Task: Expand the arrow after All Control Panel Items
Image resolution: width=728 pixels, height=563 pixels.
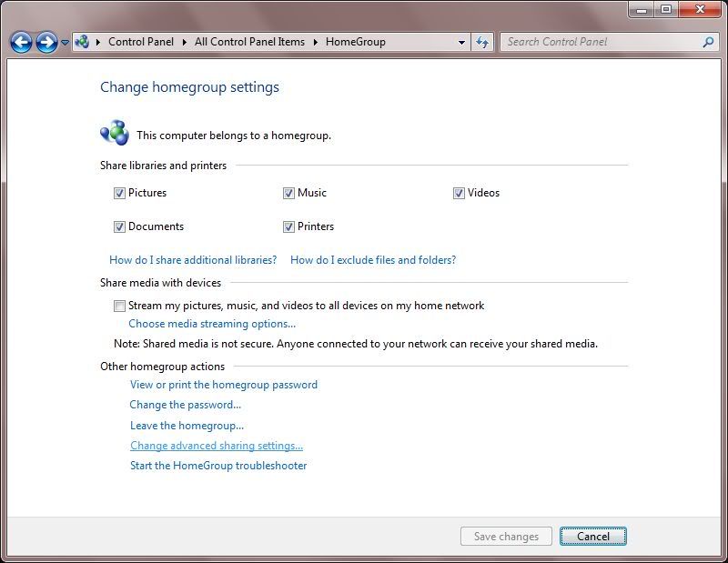Action: pyautogui.click(x=315, y=42)
